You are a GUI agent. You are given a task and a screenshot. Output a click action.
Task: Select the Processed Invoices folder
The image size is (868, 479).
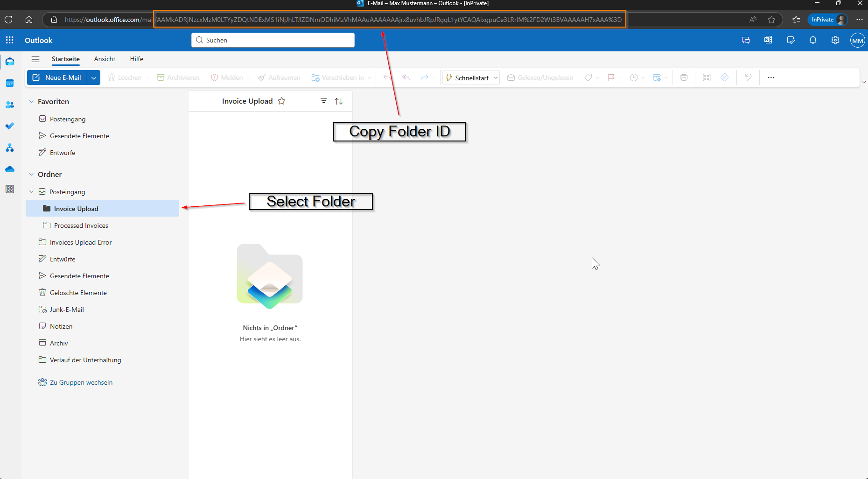tap(81, 225)
